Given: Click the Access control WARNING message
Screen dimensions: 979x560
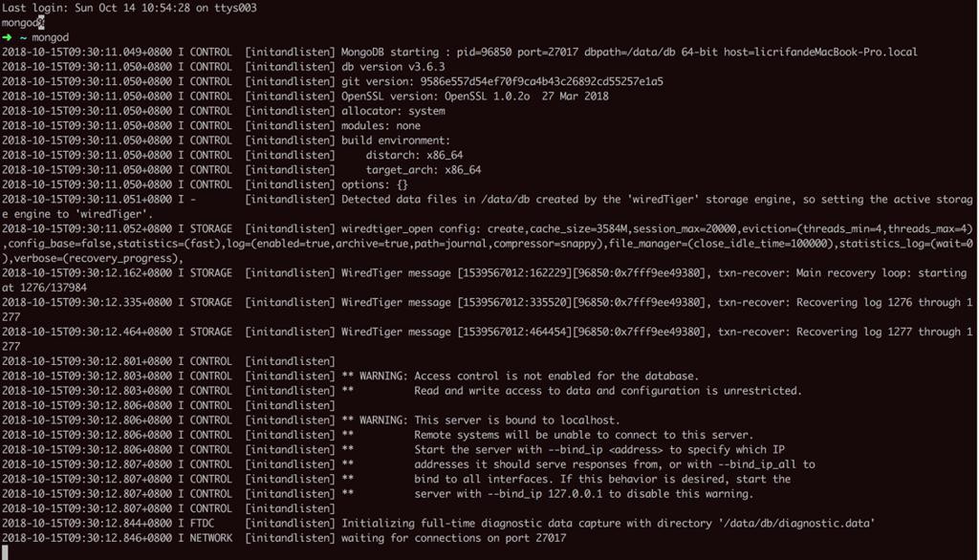Looking at the screenshot, I should point(520,376).
